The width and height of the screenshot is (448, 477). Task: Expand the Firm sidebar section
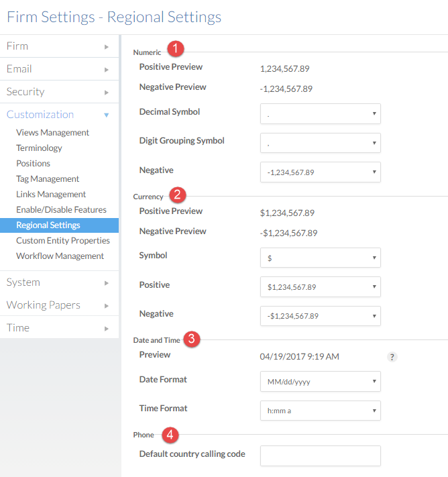click(59, 46)
